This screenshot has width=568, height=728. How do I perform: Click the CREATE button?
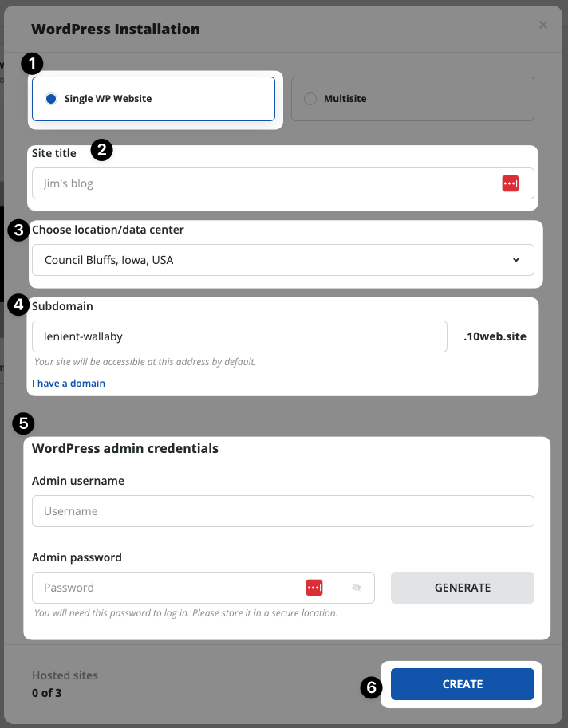pyautogui.click(x=462, y=684)
